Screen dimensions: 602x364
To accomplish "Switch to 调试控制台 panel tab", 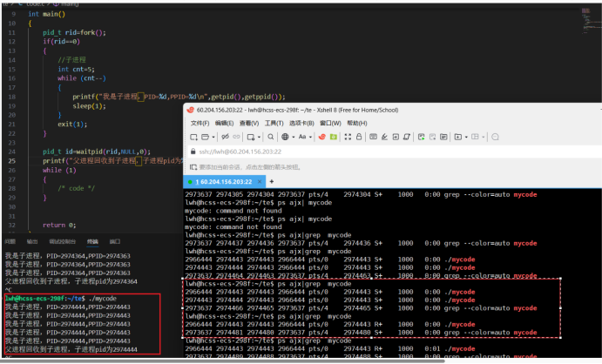I will tap(63, 241).
